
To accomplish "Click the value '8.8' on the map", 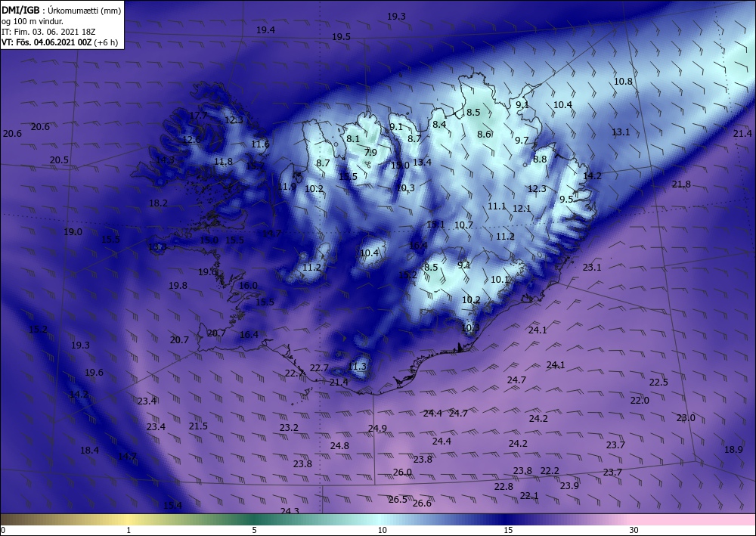I will tap(540, 160).
